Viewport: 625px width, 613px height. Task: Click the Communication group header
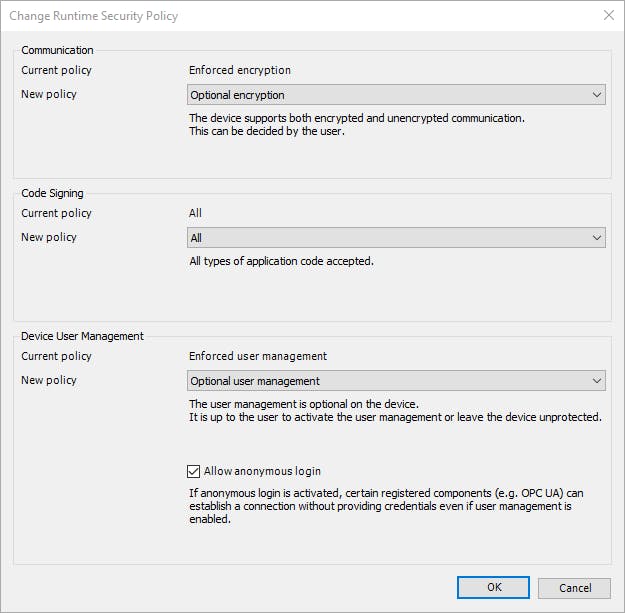57,50
